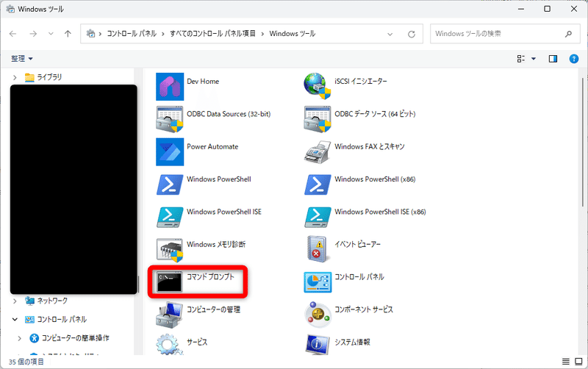Screen dimensions: 588x369
Task: Click the search magnifier icon
Action: click(568, 34)
